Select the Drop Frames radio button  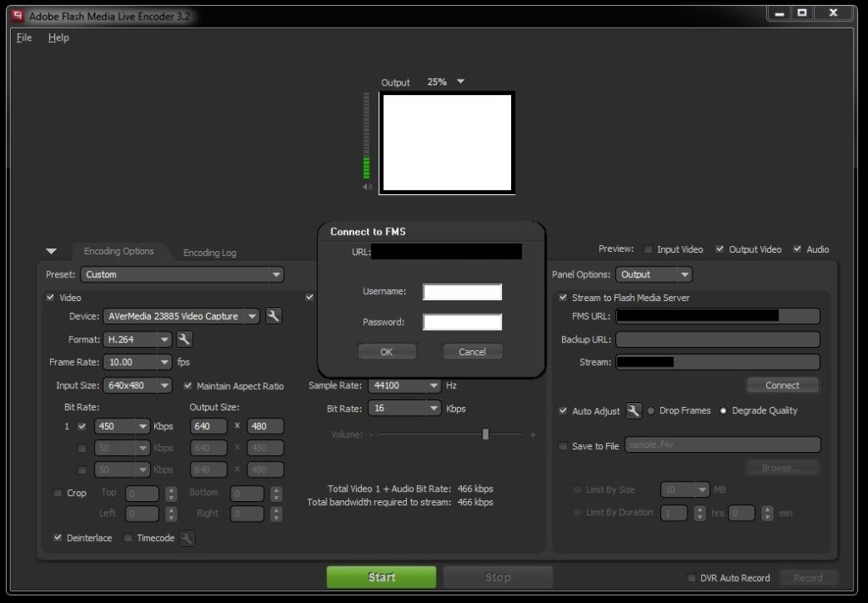651,410
